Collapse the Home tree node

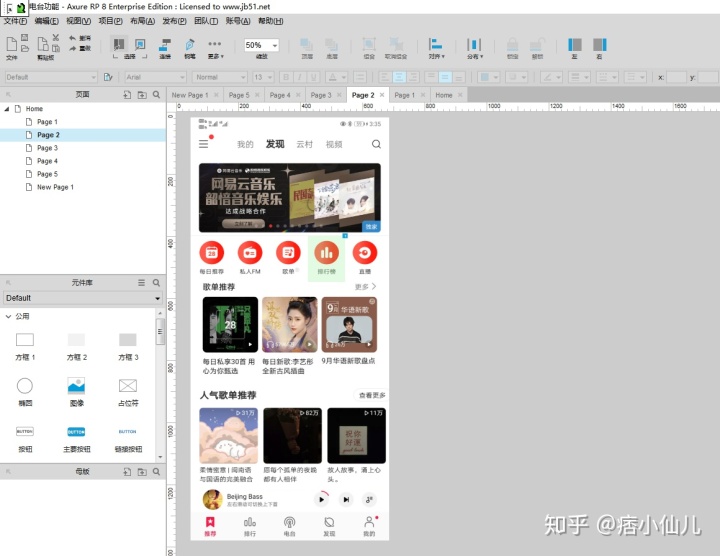(x=6, y=109)
